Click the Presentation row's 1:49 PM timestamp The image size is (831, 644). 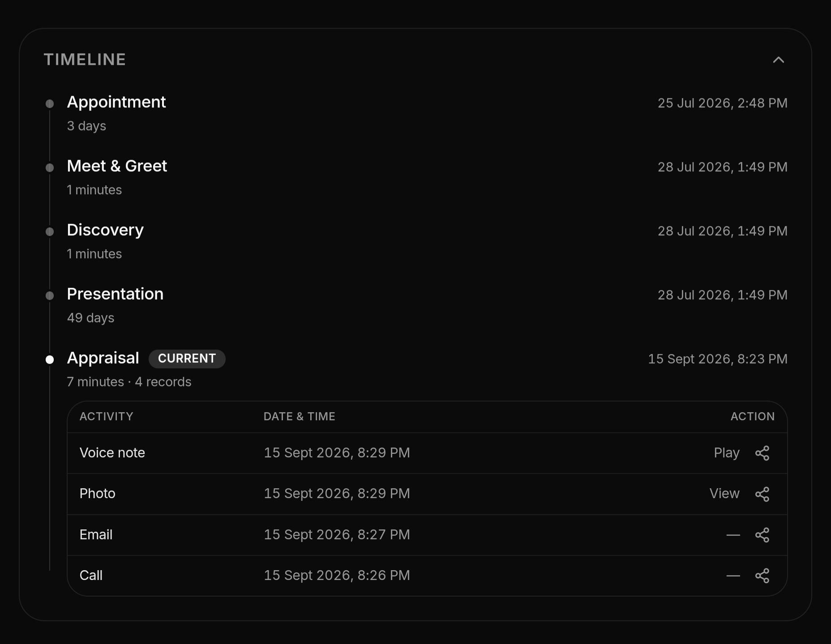point(722,295)
